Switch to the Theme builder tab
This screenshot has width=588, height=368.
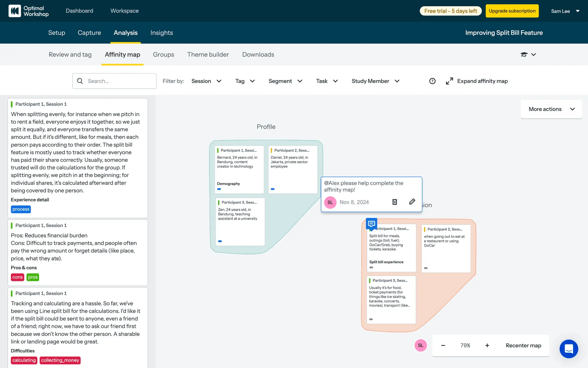208,55
